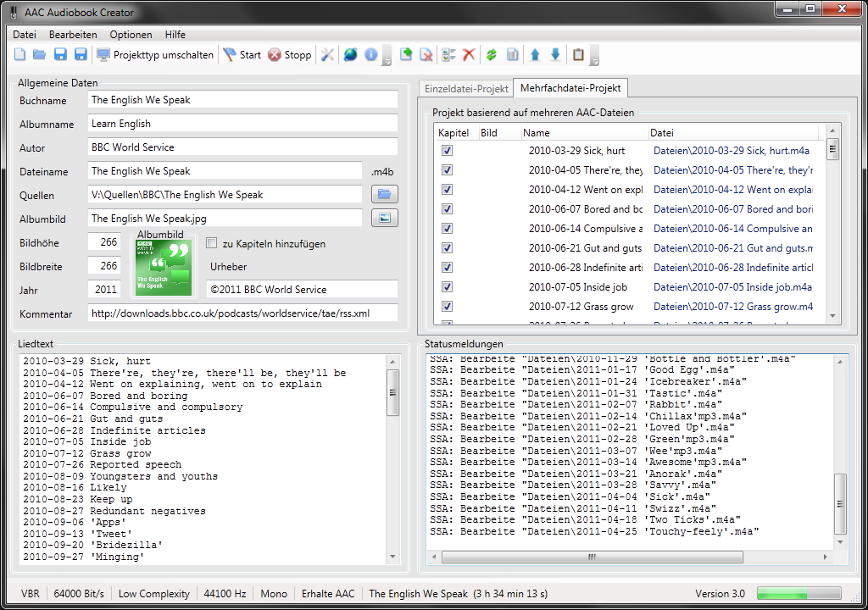Delete entries using the red X icon
This screenshot has width=868, height=610.
pos(469,55)
